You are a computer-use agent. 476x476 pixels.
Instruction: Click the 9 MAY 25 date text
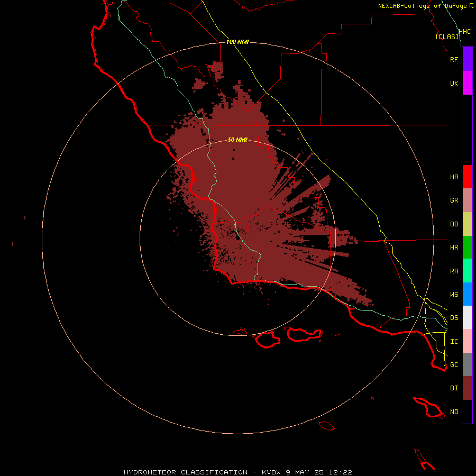pos(305,472)
